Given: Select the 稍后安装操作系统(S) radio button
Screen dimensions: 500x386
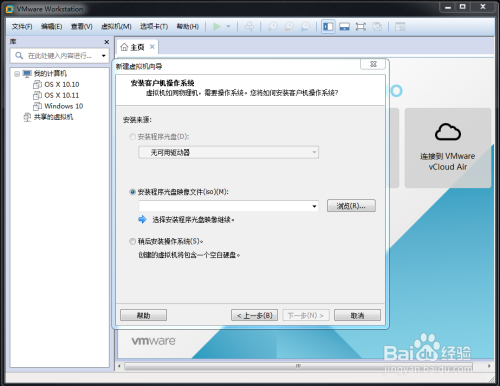Looking at the screenshot, I should pyautogui.click(x=132, y=241).
